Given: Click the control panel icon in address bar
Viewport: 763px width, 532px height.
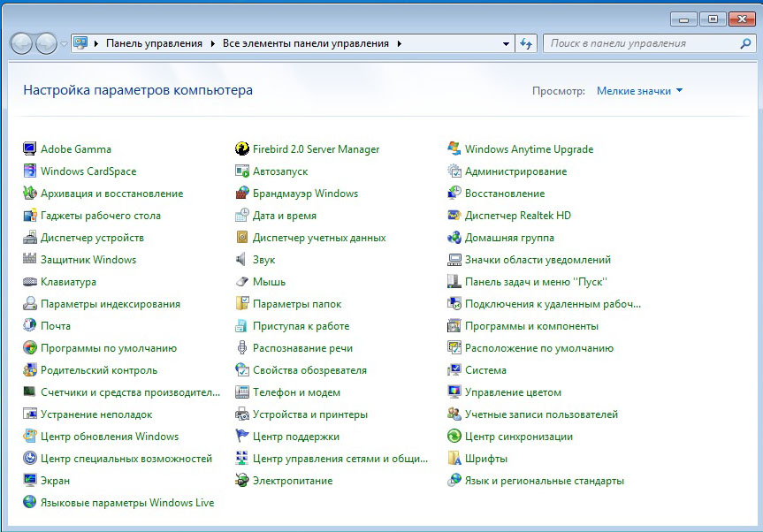Looking at the screenshot, I should pyautogui.click(x=80, y=42).
